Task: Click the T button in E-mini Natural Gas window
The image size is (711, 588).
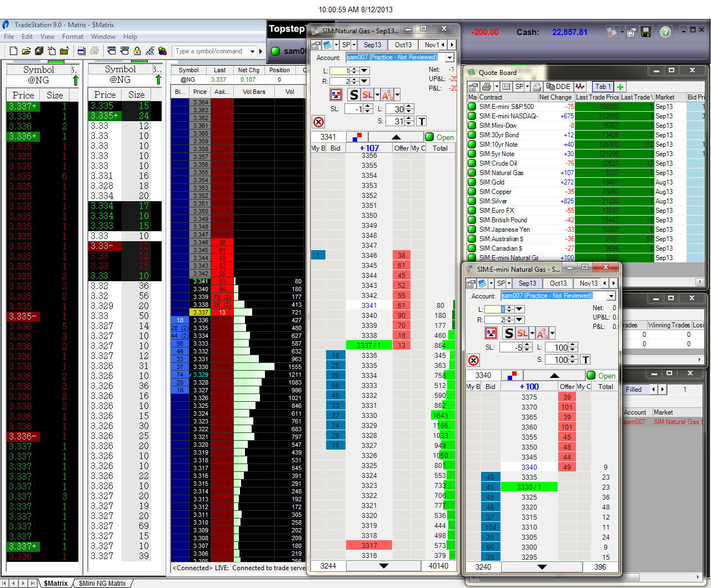Action: pyautogui.click(x=585, y=360)
